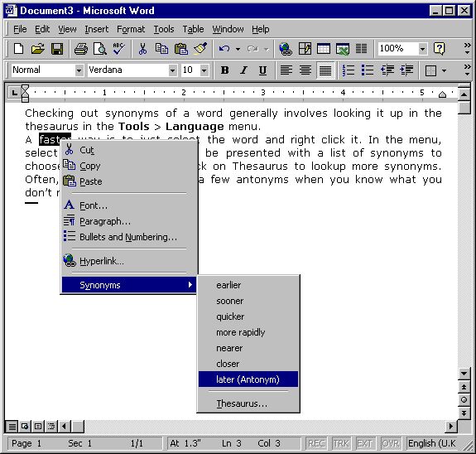The image size is (476, 454).
Task: Show more Standard toolbar buttons
Action: pos(468,49)
